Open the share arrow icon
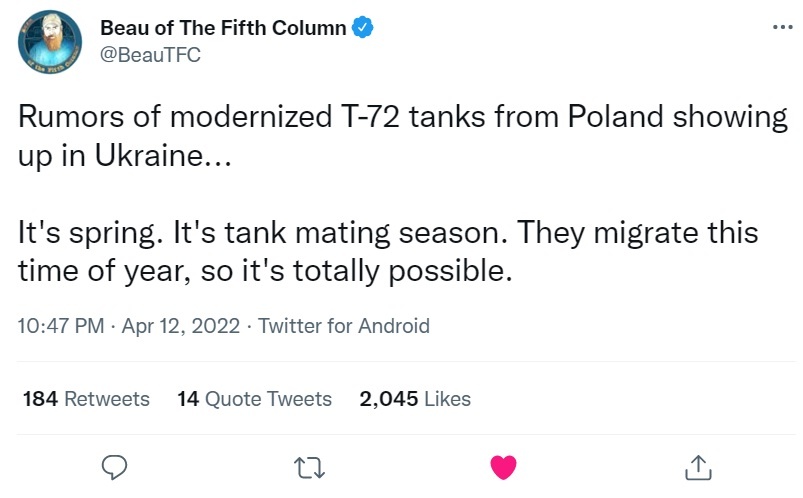This screenshot has height=498, width=803. tap(698, 467)
